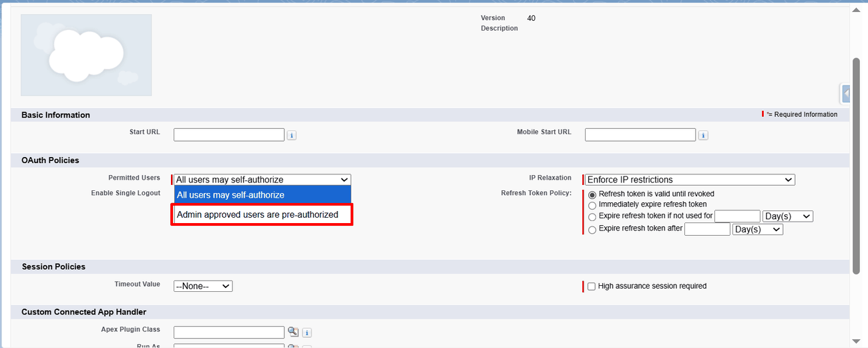Image resolution: width=868 pixels, height=348 pixels.
Task: Click the info icon next to Start URL
Action: [292, 136]
